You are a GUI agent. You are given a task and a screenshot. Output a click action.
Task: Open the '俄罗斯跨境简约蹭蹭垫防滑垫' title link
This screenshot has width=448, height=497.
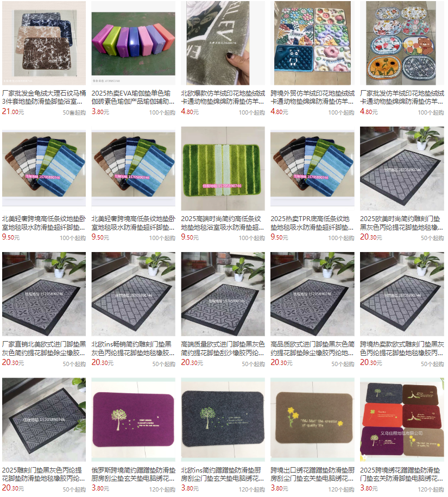click(x=134, y=474)
